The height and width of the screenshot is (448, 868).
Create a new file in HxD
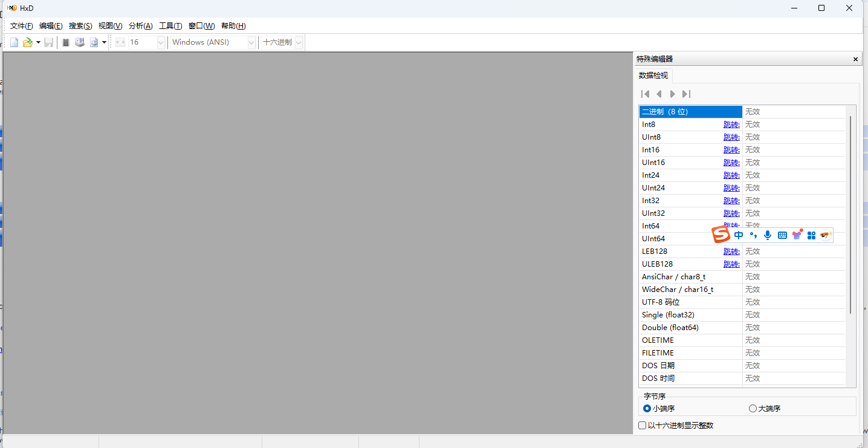[13, 42]
